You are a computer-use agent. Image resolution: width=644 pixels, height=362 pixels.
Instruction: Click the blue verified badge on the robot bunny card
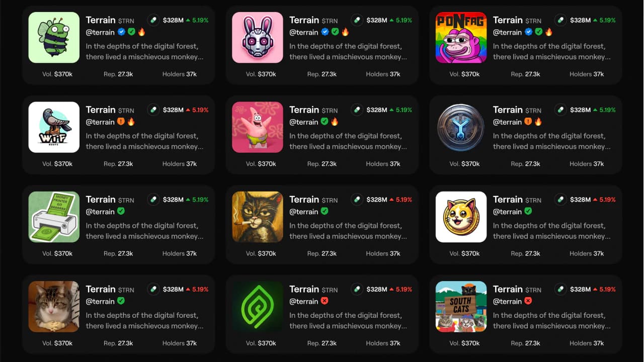point(325,32)
